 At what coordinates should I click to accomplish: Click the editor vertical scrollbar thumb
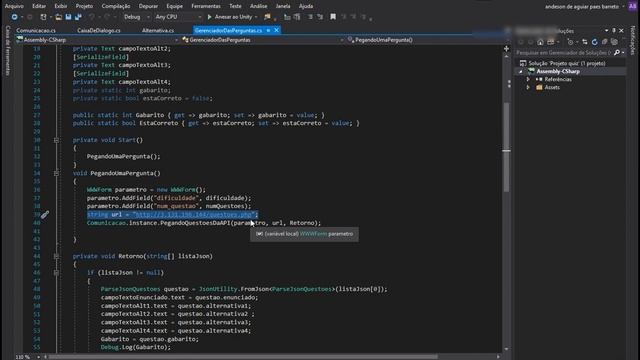[x=506, y=147]
